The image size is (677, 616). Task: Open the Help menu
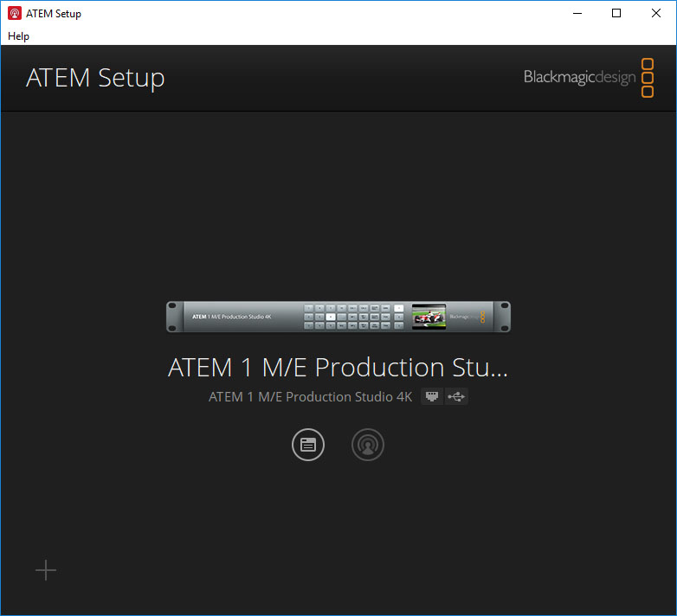pyautogui.click(x=18, y=36)
